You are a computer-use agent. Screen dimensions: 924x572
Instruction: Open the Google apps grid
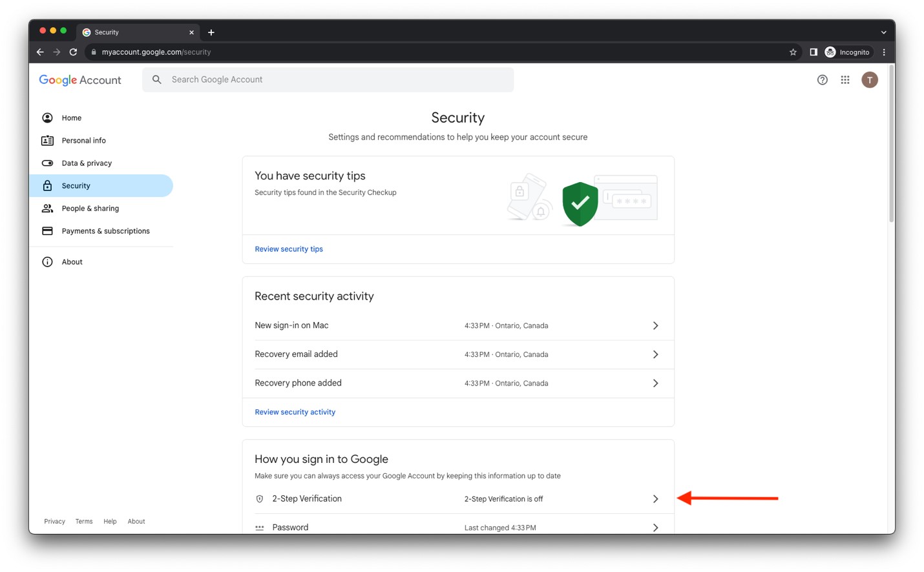pyautogui.click(x=845, y=80)
